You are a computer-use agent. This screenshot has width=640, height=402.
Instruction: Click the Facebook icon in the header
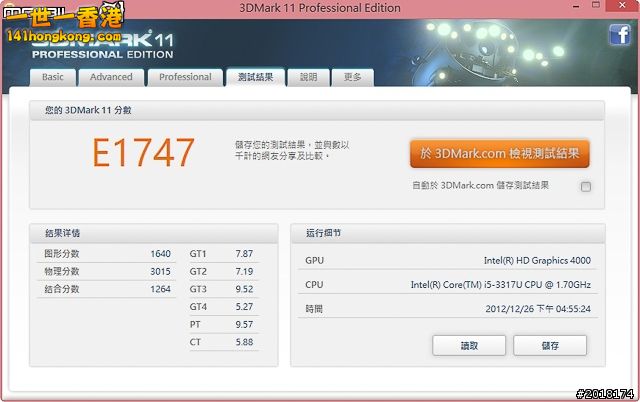[617, 36]
